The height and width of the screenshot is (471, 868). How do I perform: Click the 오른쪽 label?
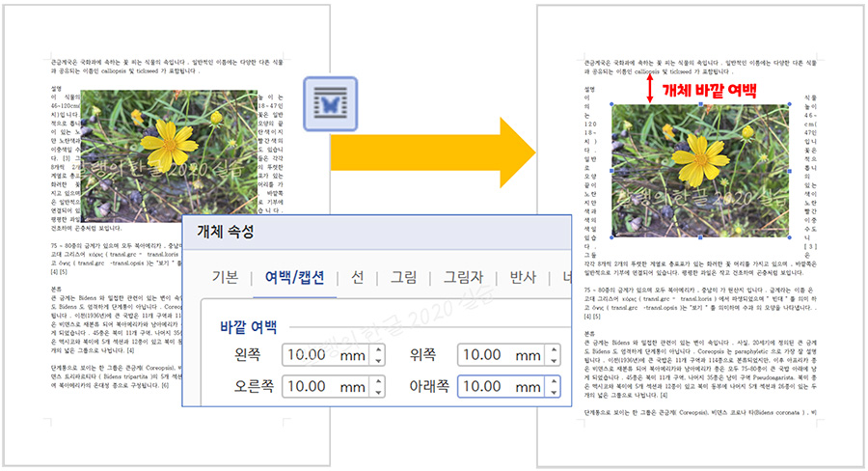254,386
